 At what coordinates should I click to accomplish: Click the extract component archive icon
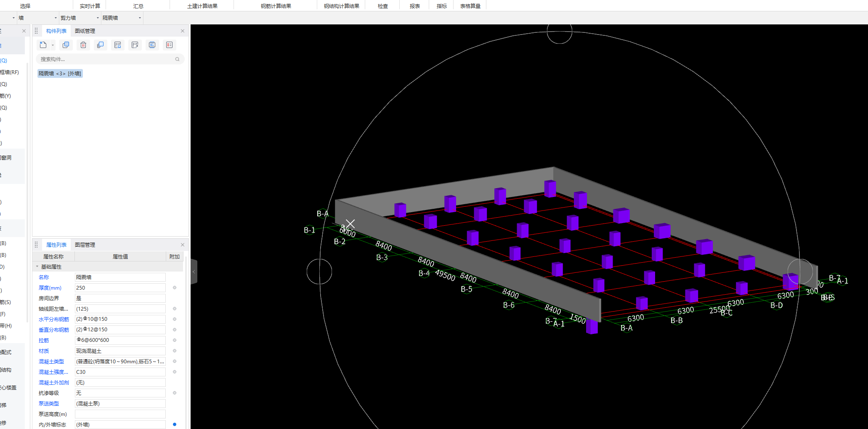(x=135, y=45)
